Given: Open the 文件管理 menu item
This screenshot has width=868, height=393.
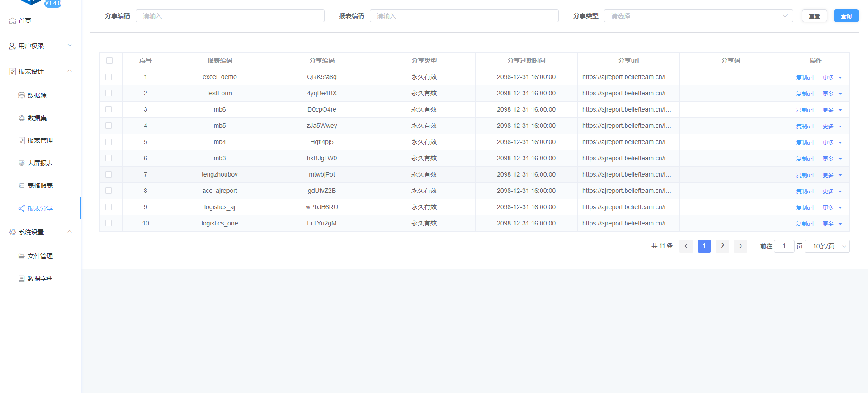Looking at the screenshot, I should coord(41,256).
